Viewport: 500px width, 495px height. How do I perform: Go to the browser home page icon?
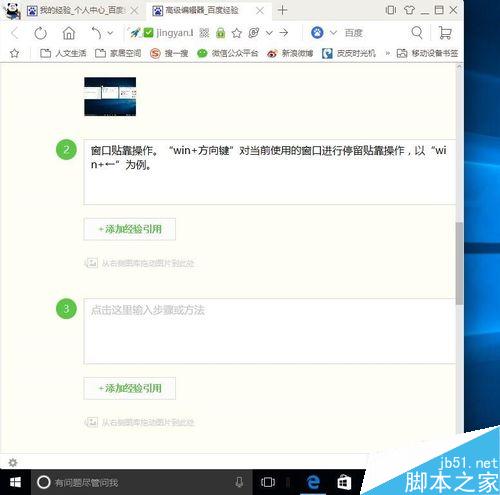pos(69,33)
